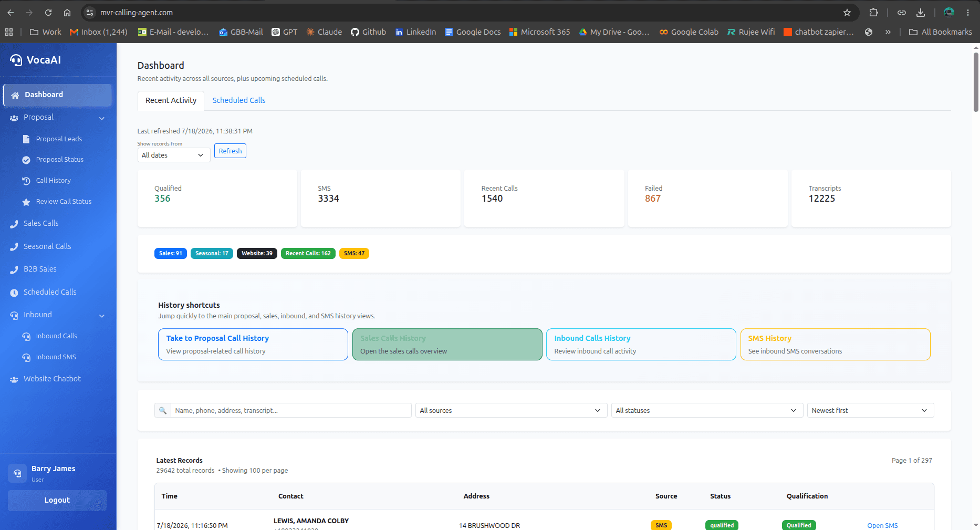Click the VocaAI headset logo icon

tap(16, 60)
